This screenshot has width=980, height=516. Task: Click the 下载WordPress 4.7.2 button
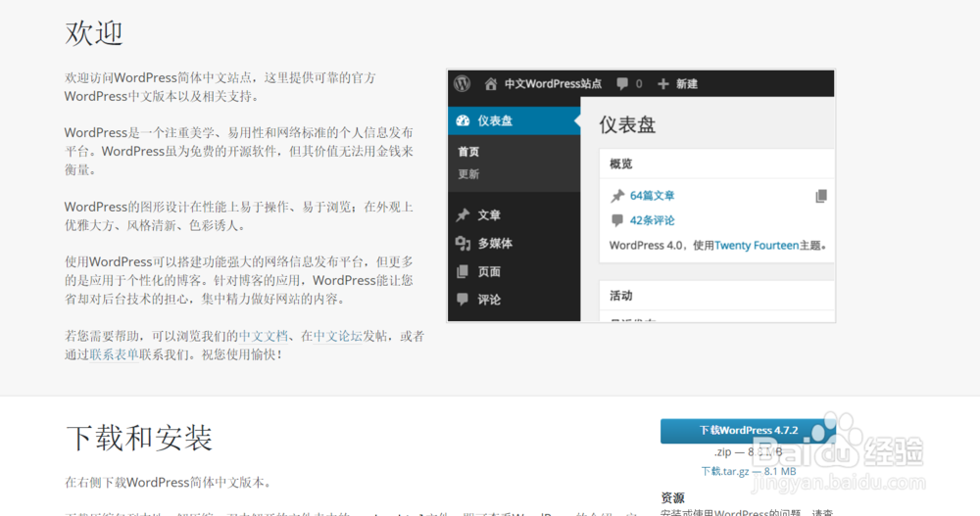(x=748, y=431)
